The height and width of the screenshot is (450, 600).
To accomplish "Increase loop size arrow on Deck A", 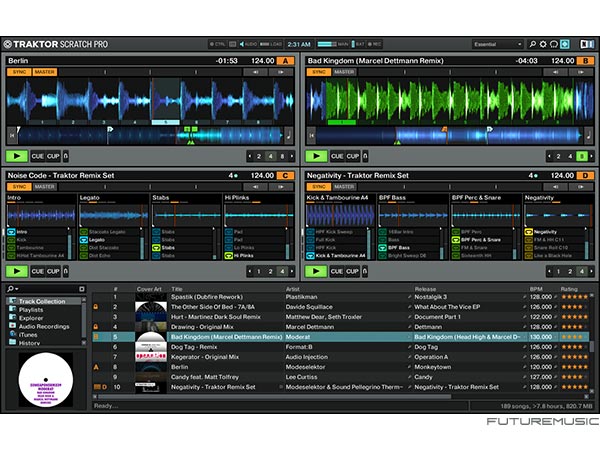I will (292, 156).
